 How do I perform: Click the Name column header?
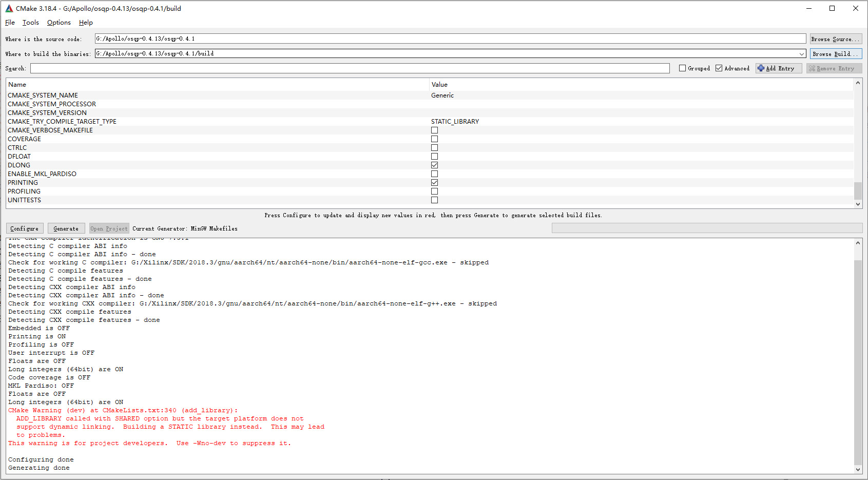[x=218, y=85]
